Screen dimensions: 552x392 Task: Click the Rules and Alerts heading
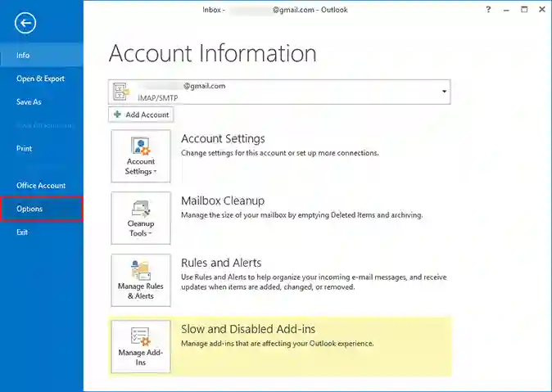221,263
